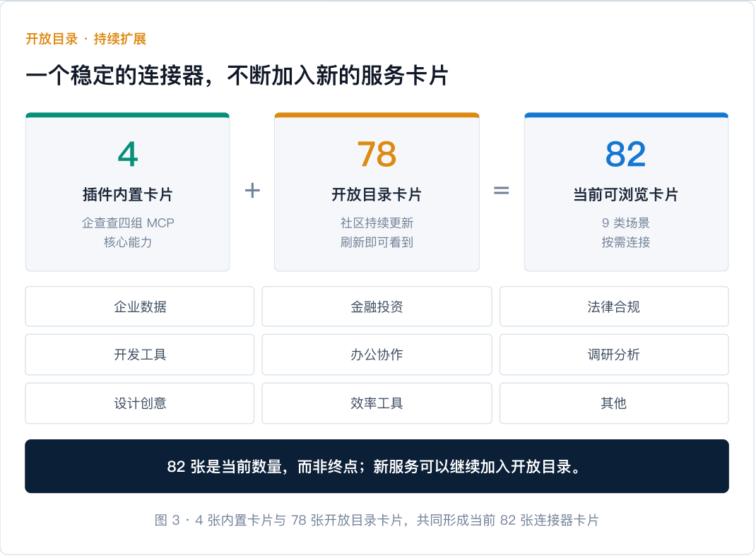Select the 金融投资 category box
This screenshot has width=756, height=558.
point(377,307)
